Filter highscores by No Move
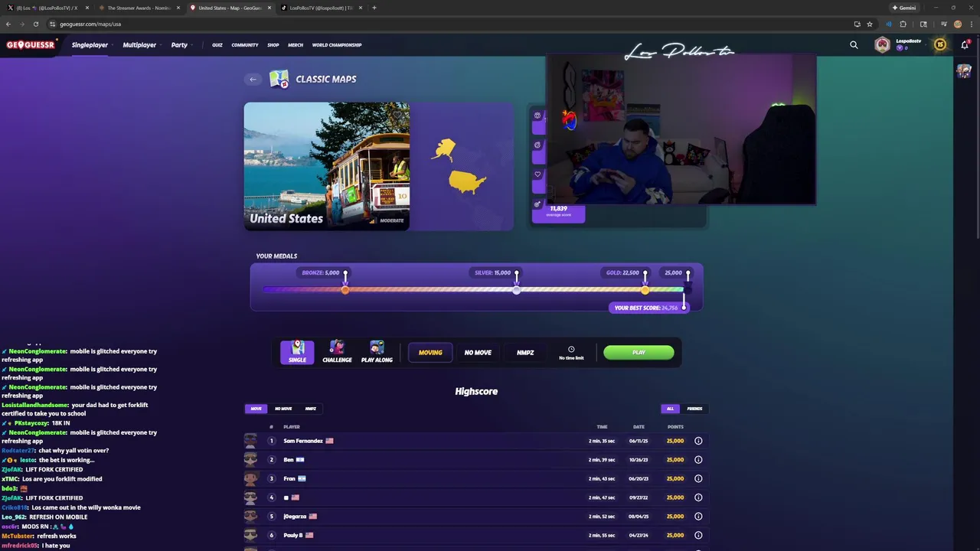980x551 pixels. [283, 409]
